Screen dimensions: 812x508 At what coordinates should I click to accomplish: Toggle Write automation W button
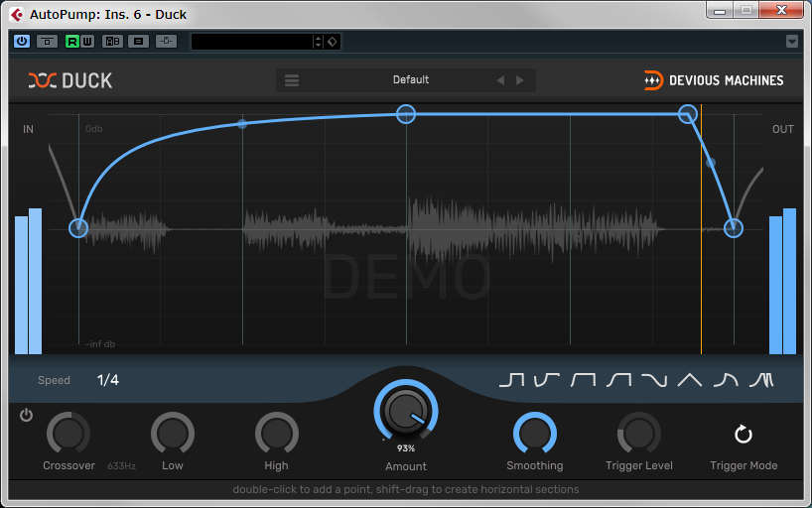pos(87,41)
